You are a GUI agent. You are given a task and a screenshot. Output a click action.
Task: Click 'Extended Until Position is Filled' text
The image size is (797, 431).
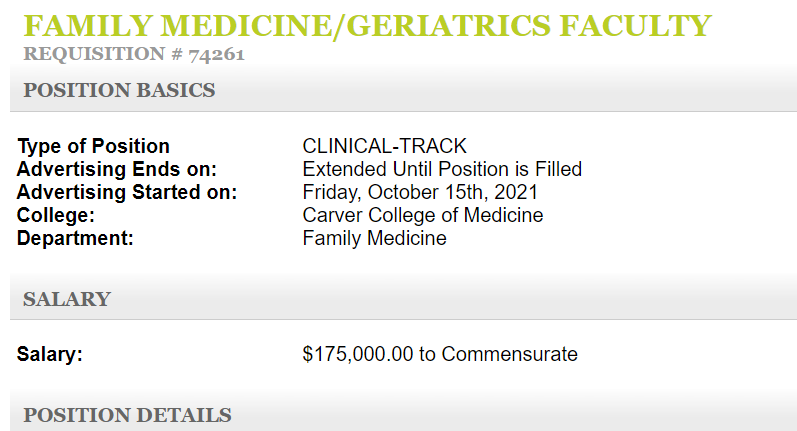click(x=442, y=170)
